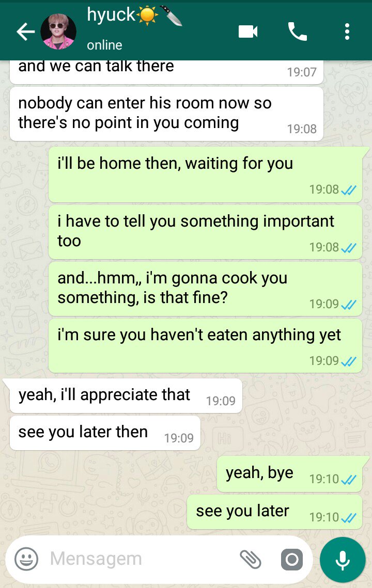Select the "see you later then" message
The height and width of the screenshot is (588, 372).
(x=105, y=433)
